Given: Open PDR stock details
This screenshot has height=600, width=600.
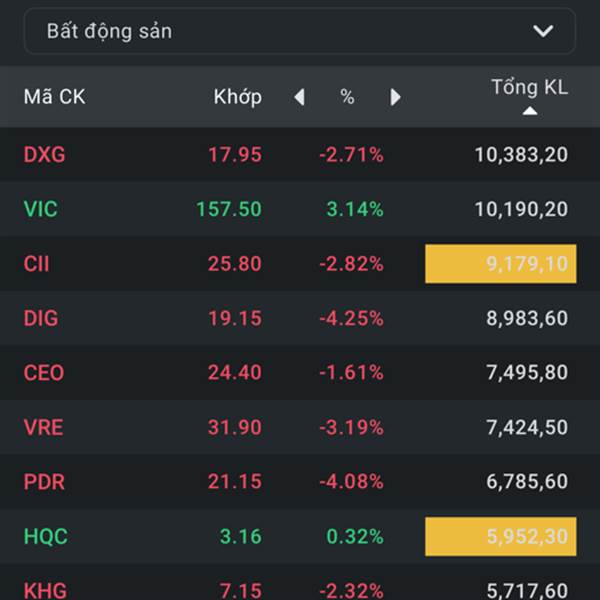Looking at the screenshot, I should 44,482.
